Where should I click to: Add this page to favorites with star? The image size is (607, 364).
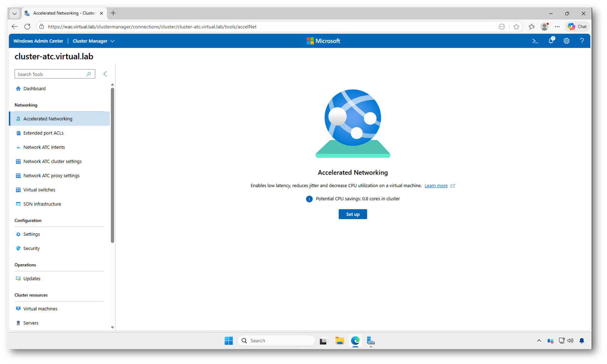click(516, 27)
